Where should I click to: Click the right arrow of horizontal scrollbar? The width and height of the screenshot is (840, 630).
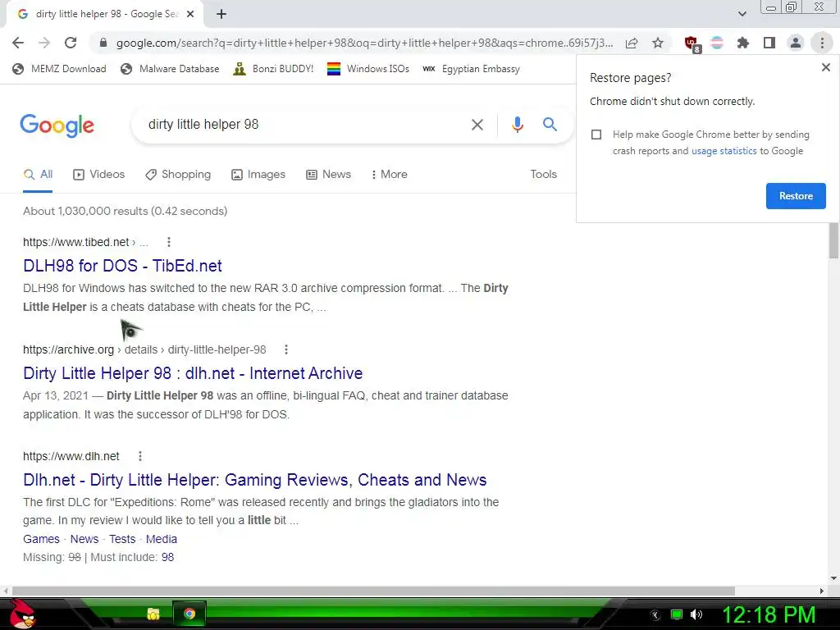click(x=822, y=591)
